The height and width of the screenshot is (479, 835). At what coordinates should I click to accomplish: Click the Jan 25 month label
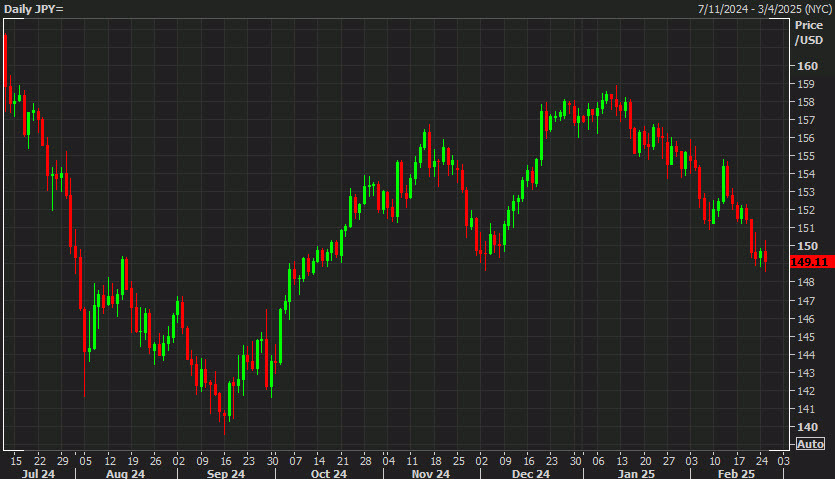[x=636, y=474]
